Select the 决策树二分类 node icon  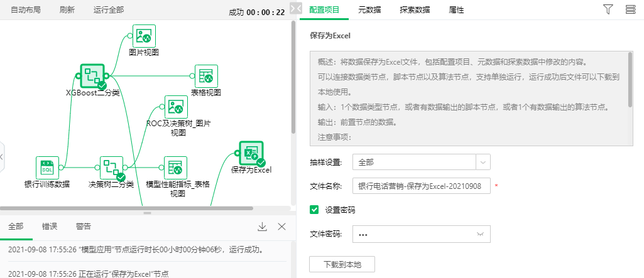coord(111,168)
